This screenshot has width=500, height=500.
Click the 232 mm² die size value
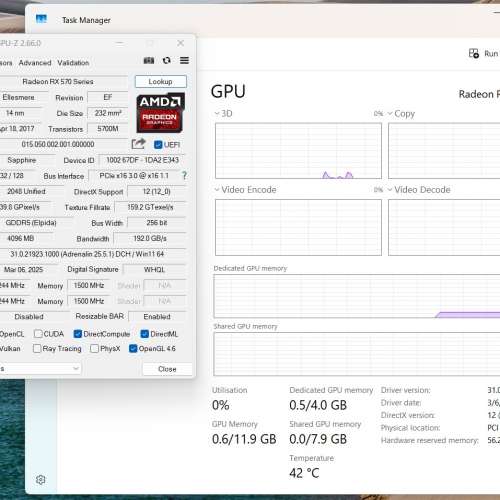click(108, 113)
